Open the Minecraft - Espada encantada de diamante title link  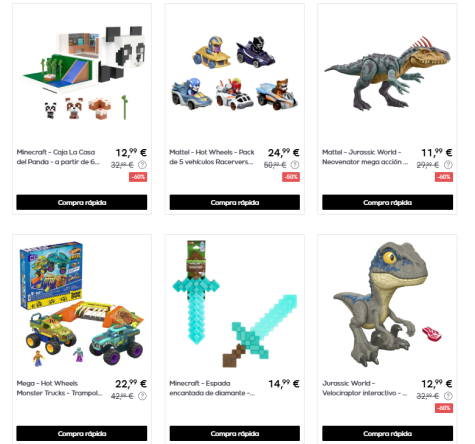point(212,388)
